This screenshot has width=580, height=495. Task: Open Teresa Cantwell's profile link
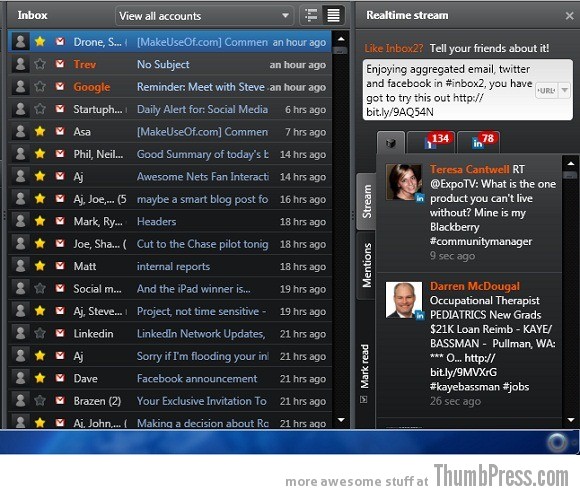tap(469, 169)
